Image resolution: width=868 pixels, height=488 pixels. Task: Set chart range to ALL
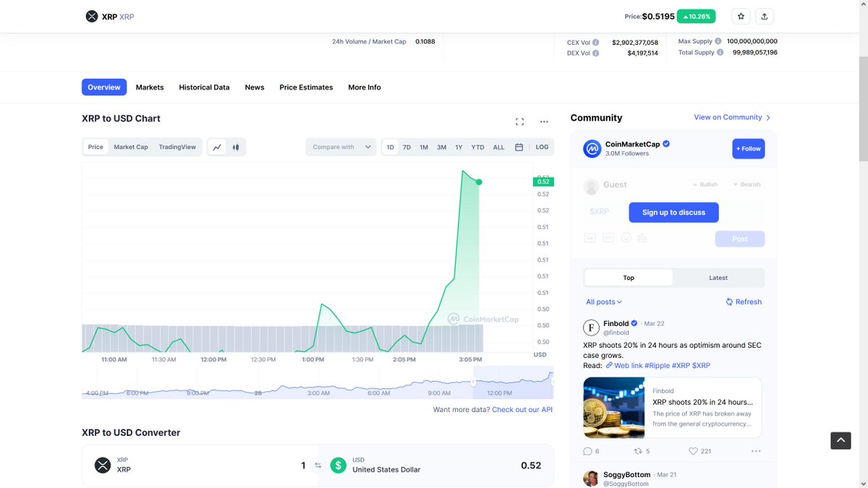(498, 147)
